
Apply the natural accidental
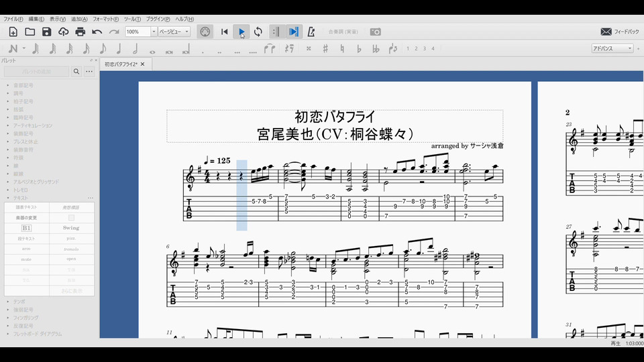[341, 48]
